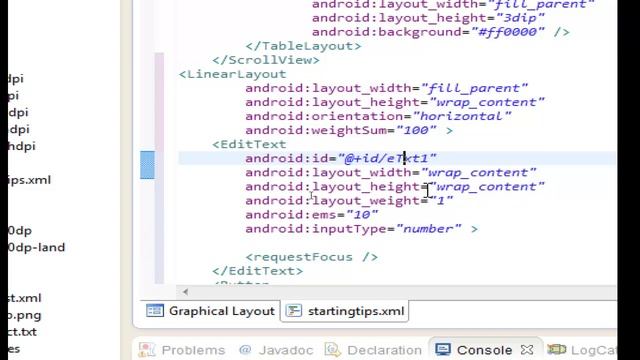Click the android:inputType="number" attribute
Image resolution: width=640 pixels, height=360 pixels.
353,229
